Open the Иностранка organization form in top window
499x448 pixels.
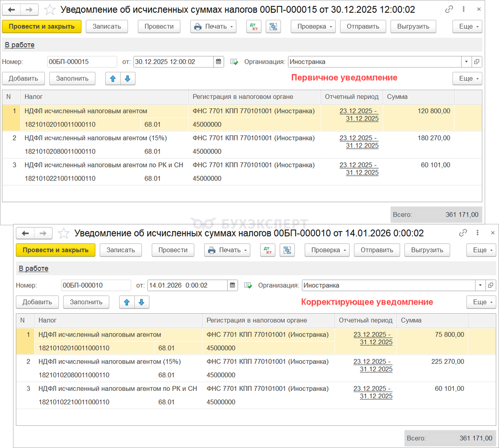click(477, 62)
